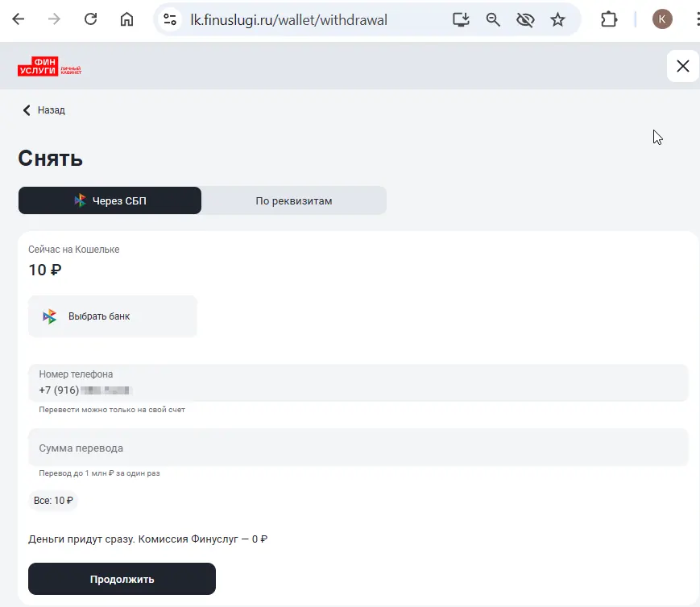The width and height of the screenshot is (700, 607).
Task: Choose the Все: 10 ₽ chip
Action: point(53,501)
